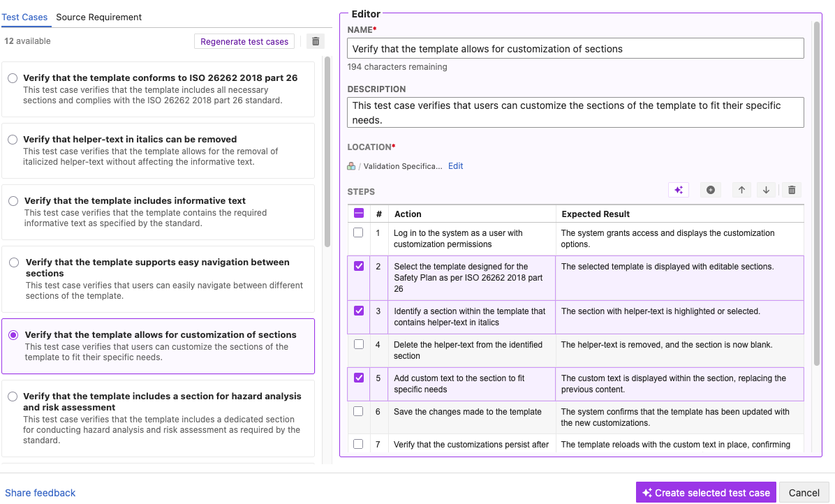The image size is (835, 504).
Task: Click Create selected test case button
Action: [706, 493]
